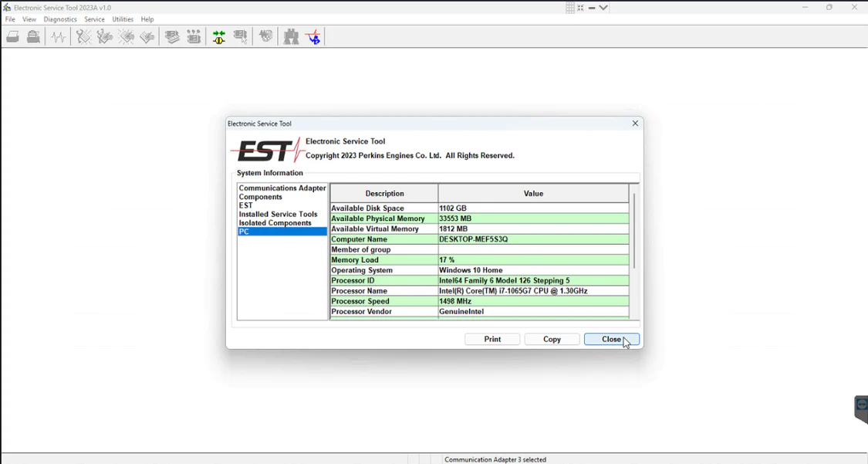This screenshot has width=868, height=464.
Task: Click the red and blue toolbar icon
Action: (313, 37)
